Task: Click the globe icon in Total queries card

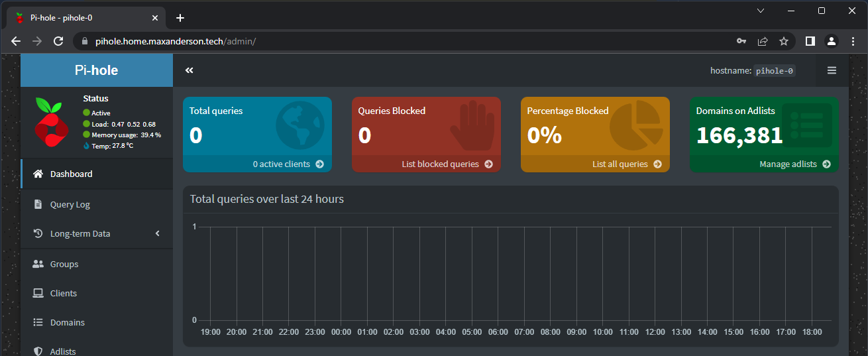Action: [x=300, y=125]
